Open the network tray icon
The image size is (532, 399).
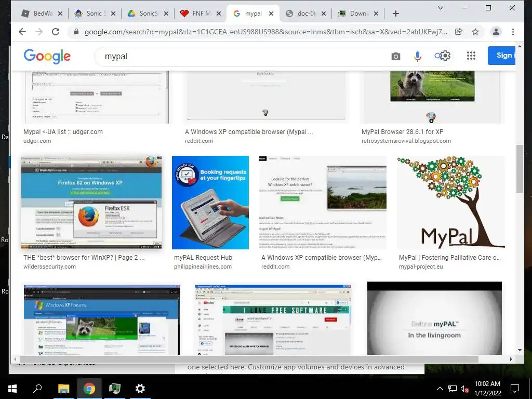(453, 389)
